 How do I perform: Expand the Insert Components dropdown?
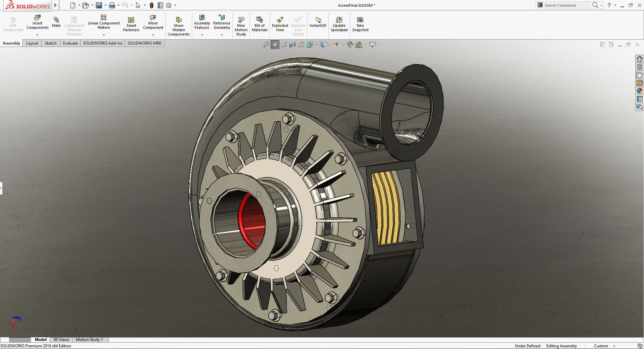38,35
